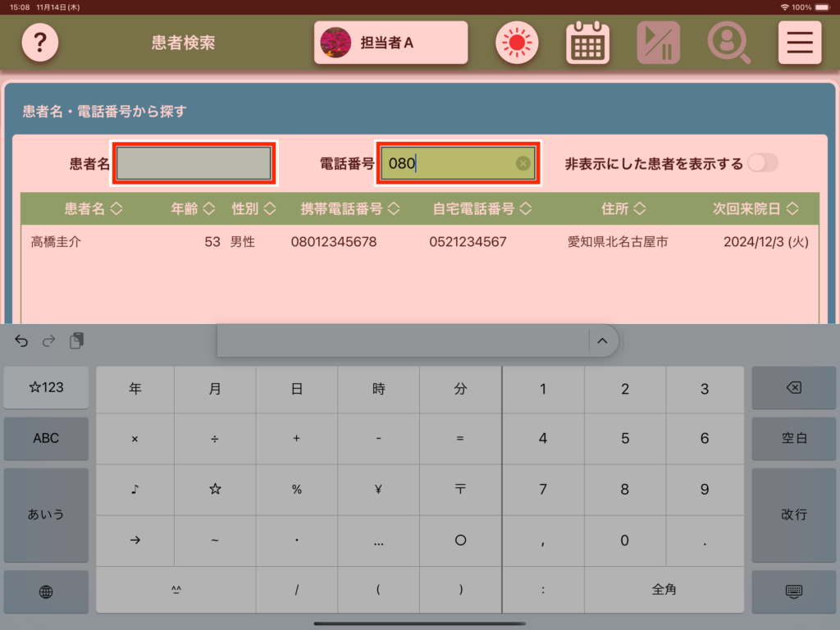
Task: Open the 担当者A staff selector
Action: point(390,43)
